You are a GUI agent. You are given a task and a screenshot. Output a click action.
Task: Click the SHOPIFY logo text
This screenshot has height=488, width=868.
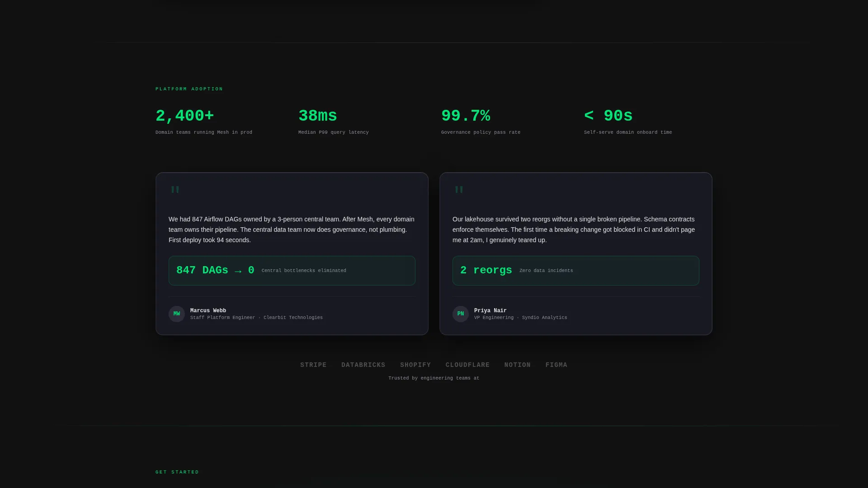415,365
